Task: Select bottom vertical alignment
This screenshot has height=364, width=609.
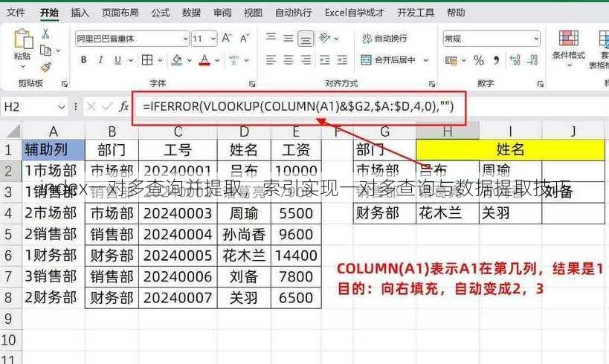Action: tap(306, 39)
